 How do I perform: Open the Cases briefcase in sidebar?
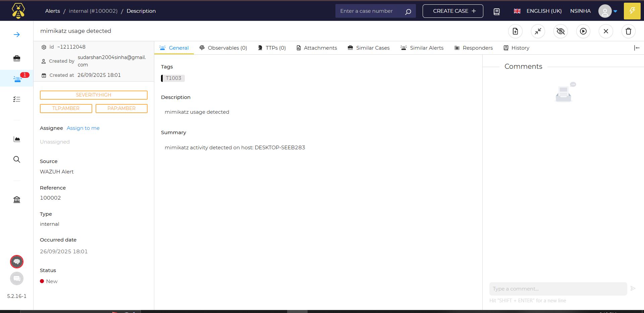pyautogui.click(x=17, y=59)
